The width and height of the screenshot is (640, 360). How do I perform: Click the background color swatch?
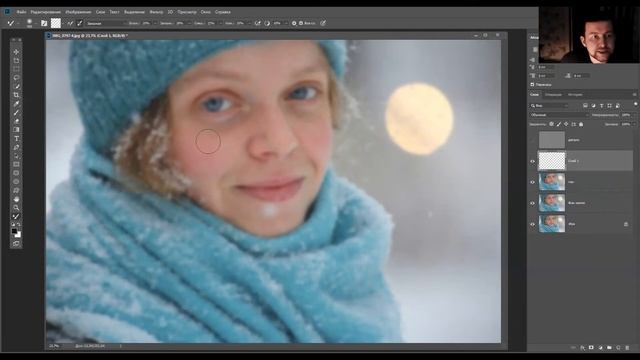pos(18,234)
